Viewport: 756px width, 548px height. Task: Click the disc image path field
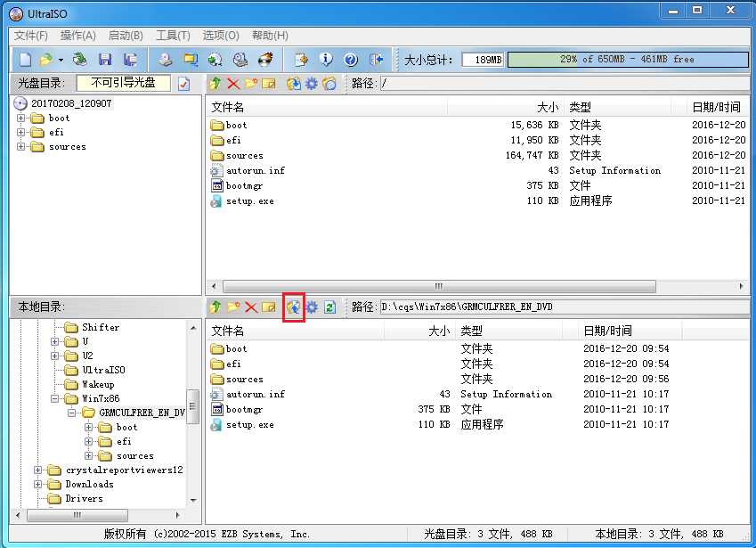(565, 84)
